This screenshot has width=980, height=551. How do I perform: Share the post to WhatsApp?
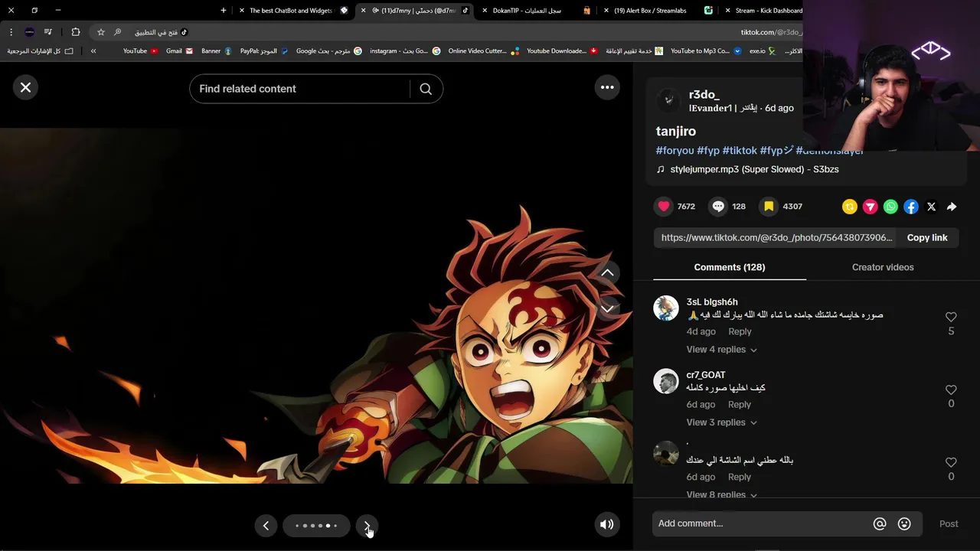point(890,207)
